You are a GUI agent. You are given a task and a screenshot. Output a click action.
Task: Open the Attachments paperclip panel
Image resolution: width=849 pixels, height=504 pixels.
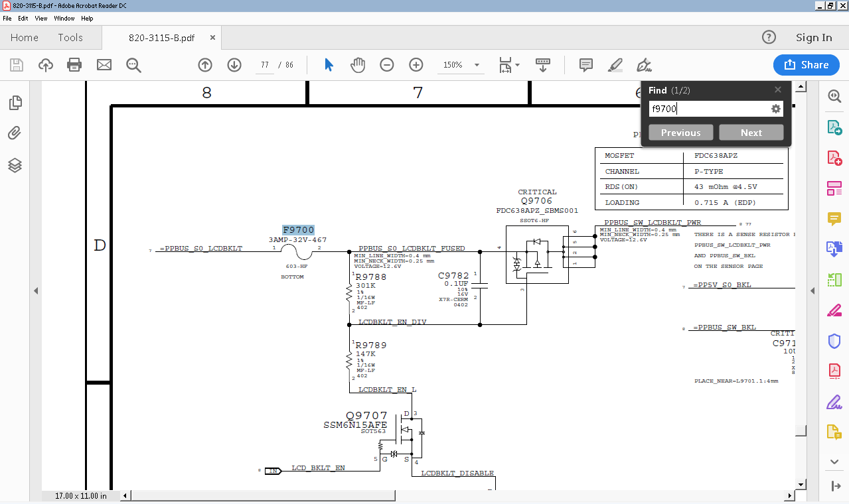tap(15, 133)
